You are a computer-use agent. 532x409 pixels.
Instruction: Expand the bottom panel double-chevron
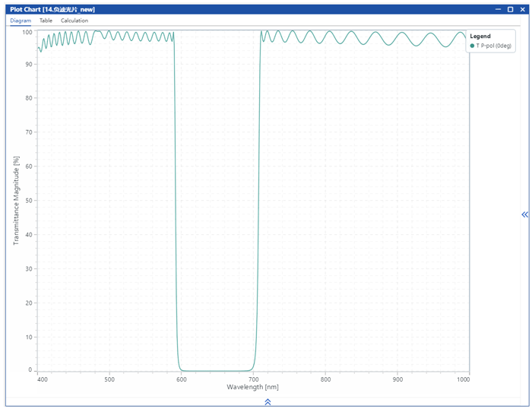pyautogui.click(x=268, y=401)
